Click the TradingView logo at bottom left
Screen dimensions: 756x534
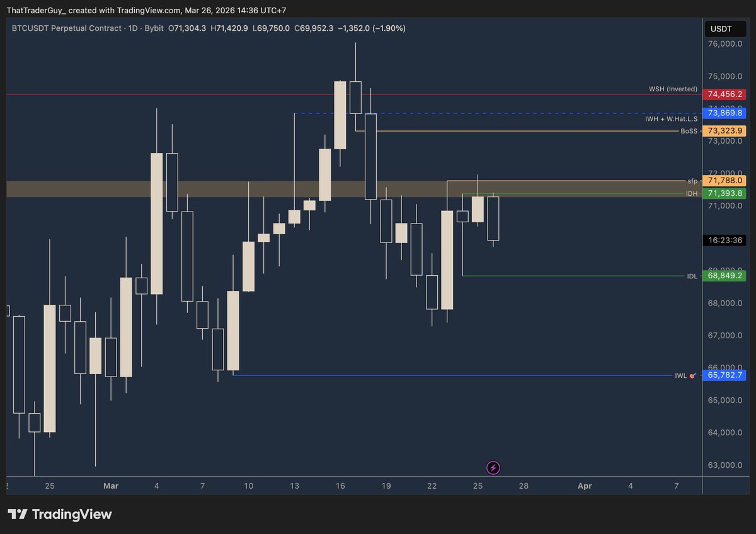60,514
